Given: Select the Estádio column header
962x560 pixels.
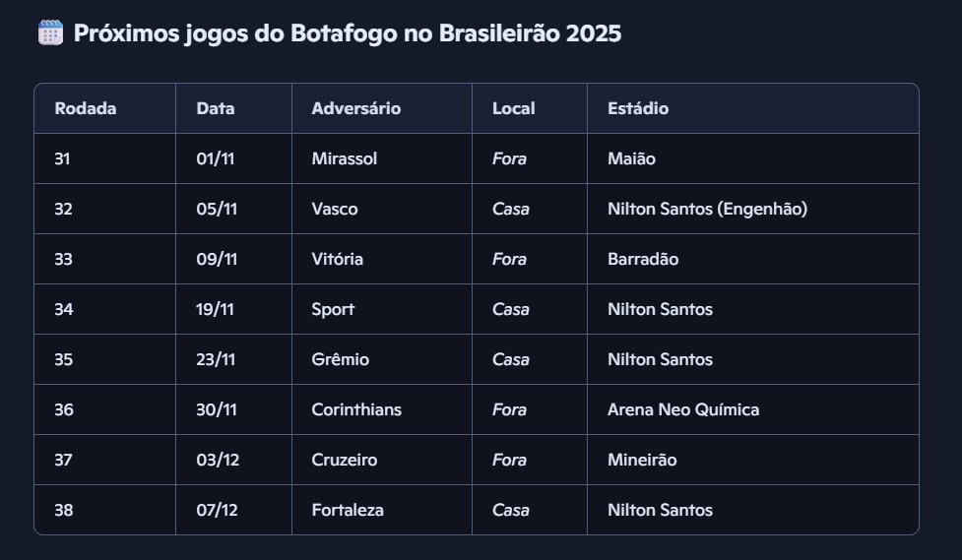Looking at the screenshot, I should [x=638, y=108].
